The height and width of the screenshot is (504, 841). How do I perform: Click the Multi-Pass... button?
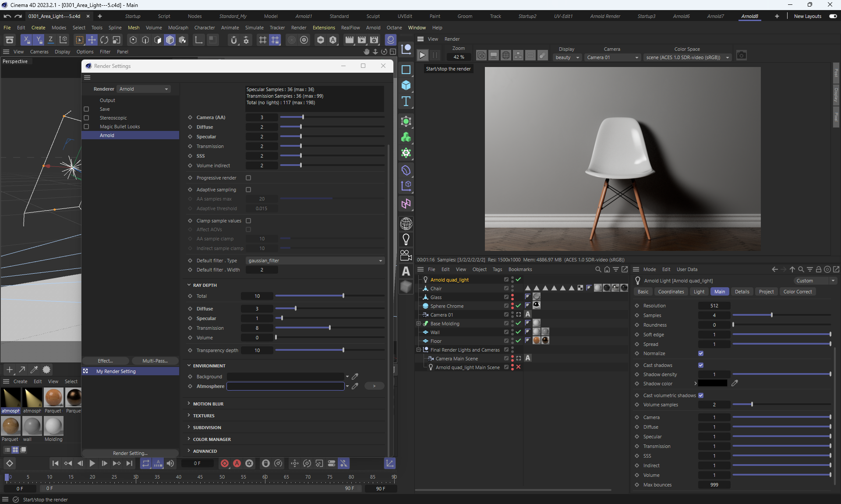click(155, 361)
